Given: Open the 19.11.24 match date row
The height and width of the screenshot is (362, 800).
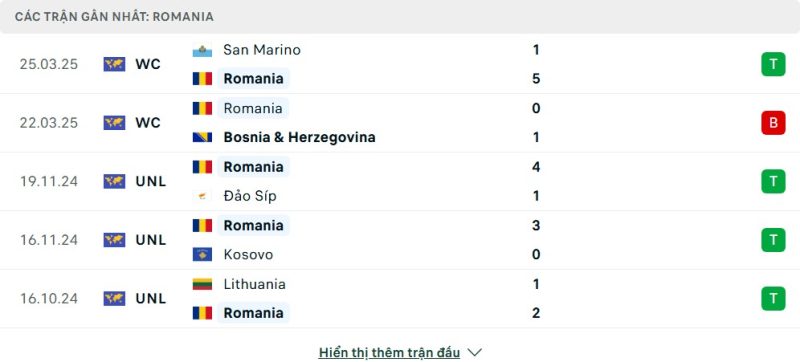Looking at the screenshot, I should tap(400, 182).
